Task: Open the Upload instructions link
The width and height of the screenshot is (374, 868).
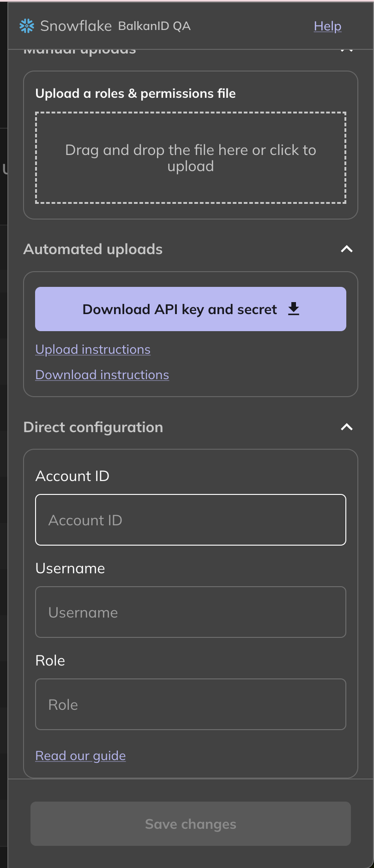Action: [93, 350]
